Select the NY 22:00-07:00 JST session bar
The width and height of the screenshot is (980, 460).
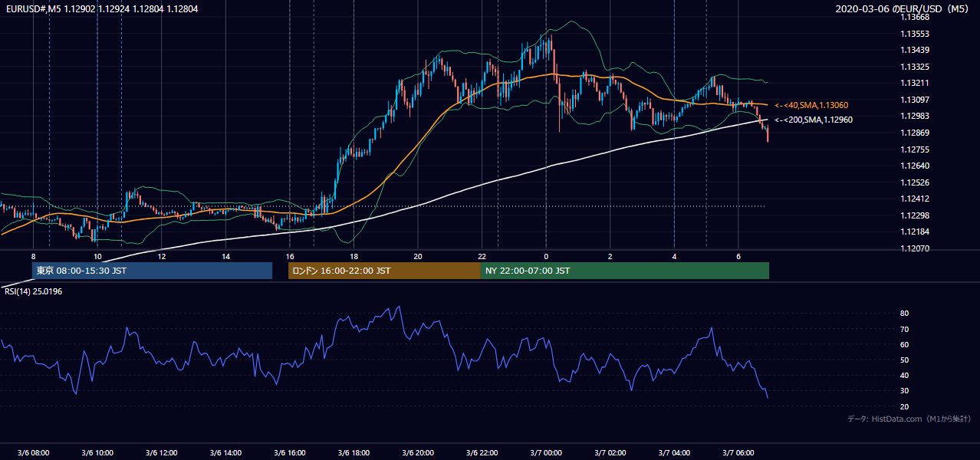(625, 271)
